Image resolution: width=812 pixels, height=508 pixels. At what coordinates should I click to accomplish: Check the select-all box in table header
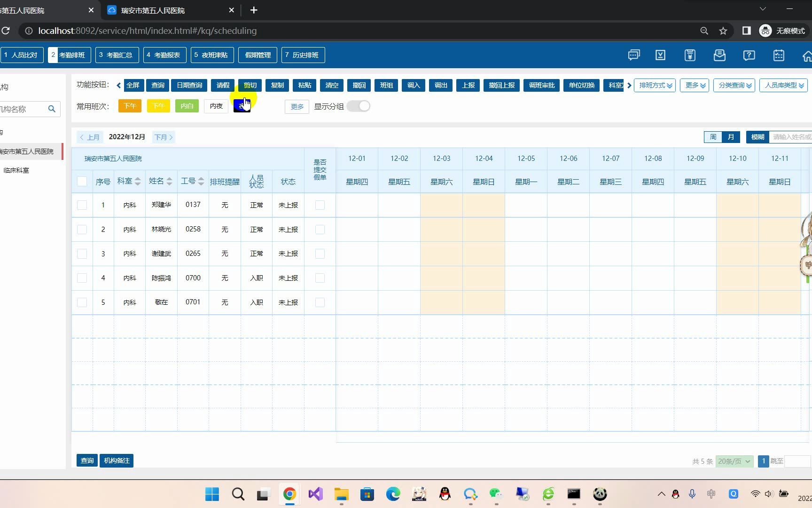click(x=82, y=181)
